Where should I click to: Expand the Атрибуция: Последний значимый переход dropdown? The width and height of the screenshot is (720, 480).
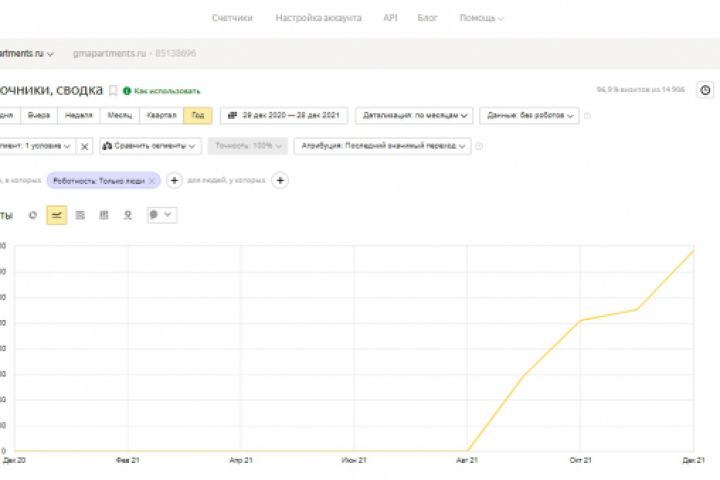click(x=382, y=146)
